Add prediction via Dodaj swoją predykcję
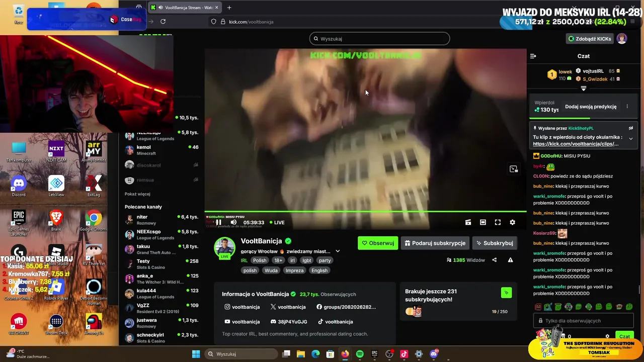644x362 pixels. pyautogui.click(x=591, y=107)
